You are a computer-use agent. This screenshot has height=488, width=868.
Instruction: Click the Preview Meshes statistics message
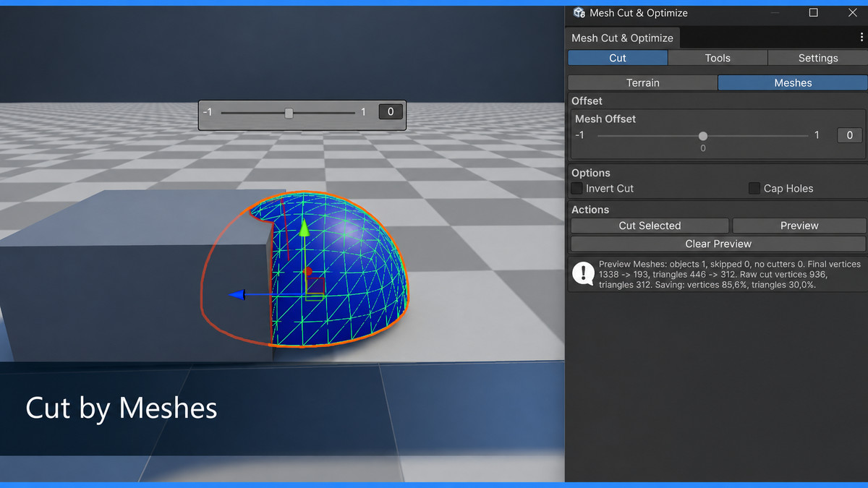pyautogui.click(x=730, y=274)
